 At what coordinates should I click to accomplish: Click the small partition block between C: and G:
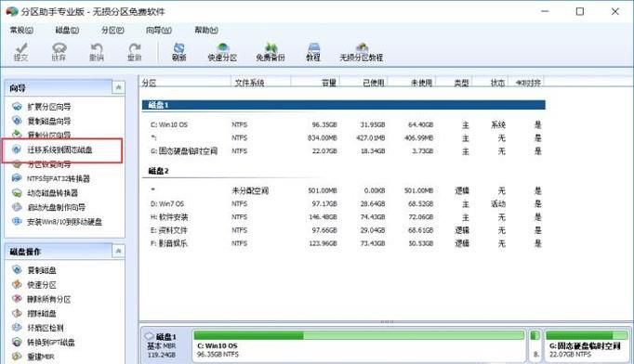click(x=535, y=345)
